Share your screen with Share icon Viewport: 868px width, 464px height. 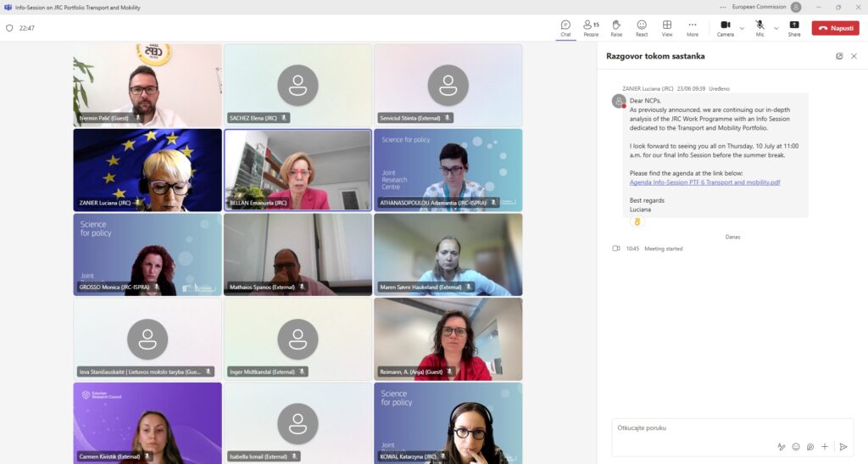pos(794,28)
